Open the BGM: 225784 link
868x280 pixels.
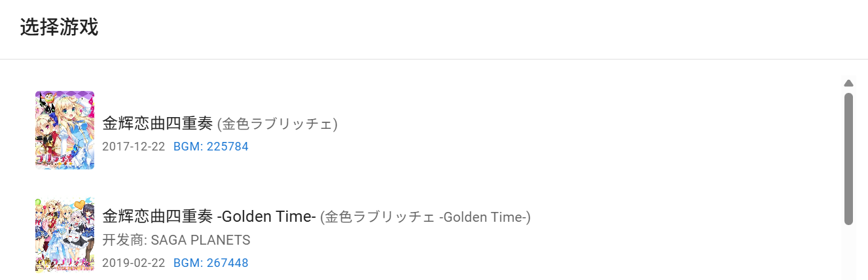point(211,147)
